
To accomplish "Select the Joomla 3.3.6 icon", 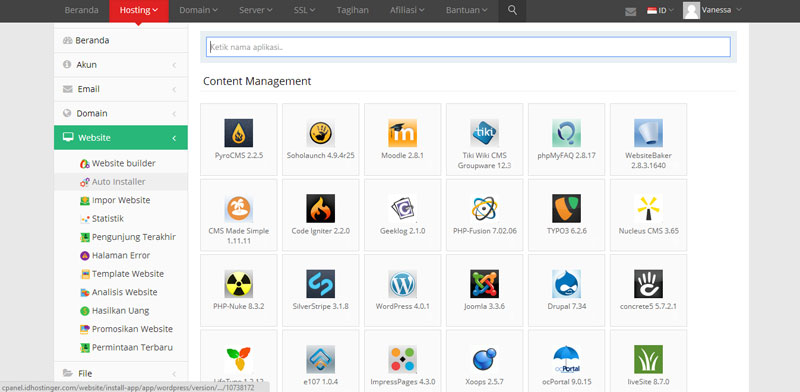I will (x=484, y=284).
